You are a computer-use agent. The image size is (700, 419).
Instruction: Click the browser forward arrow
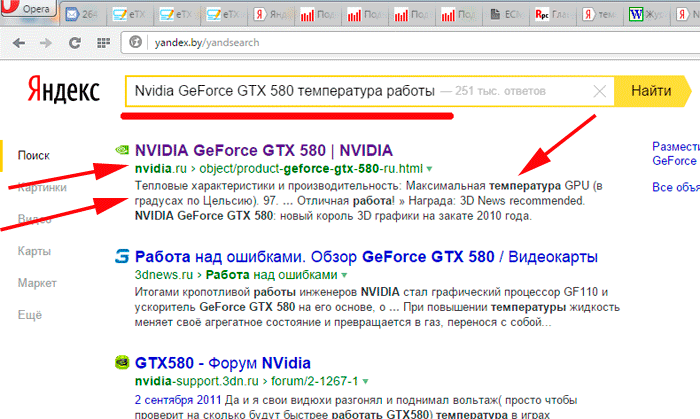tap(46, 43)
